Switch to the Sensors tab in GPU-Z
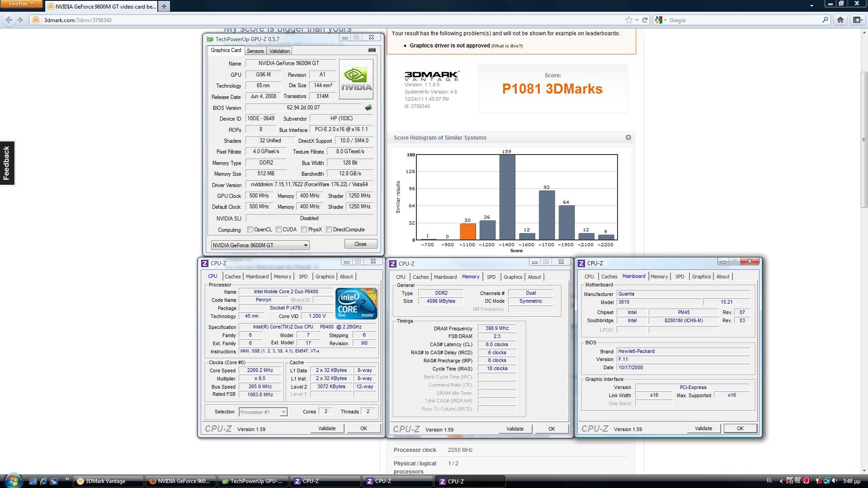 pyautogui.click(x=255, y=51)
